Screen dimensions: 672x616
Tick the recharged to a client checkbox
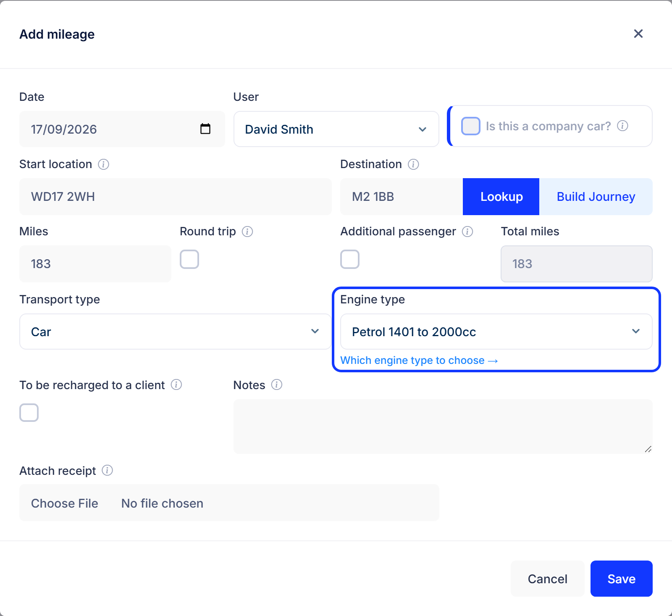[29, 413]
